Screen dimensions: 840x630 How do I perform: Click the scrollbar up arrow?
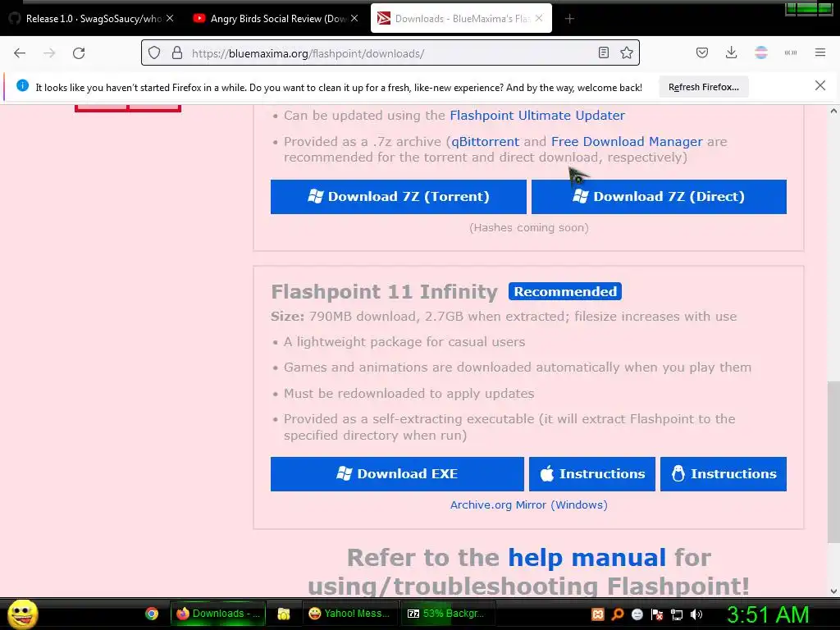(x=833, y=111)
